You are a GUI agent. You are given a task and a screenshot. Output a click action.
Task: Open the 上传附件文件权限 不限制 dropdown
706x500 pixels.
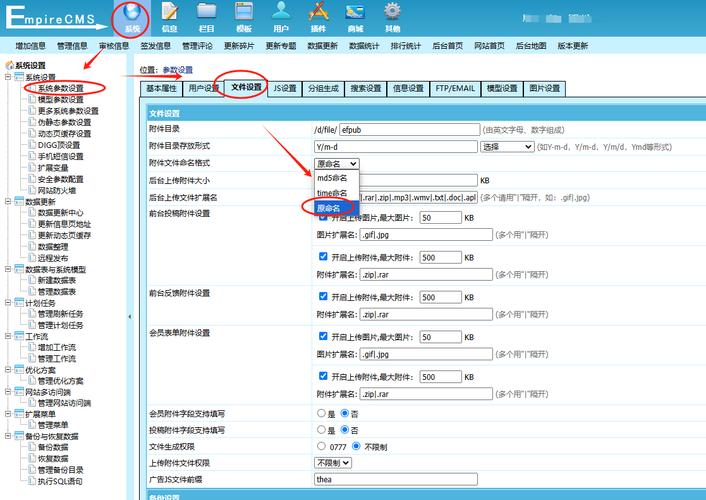(x=333, y=463)
